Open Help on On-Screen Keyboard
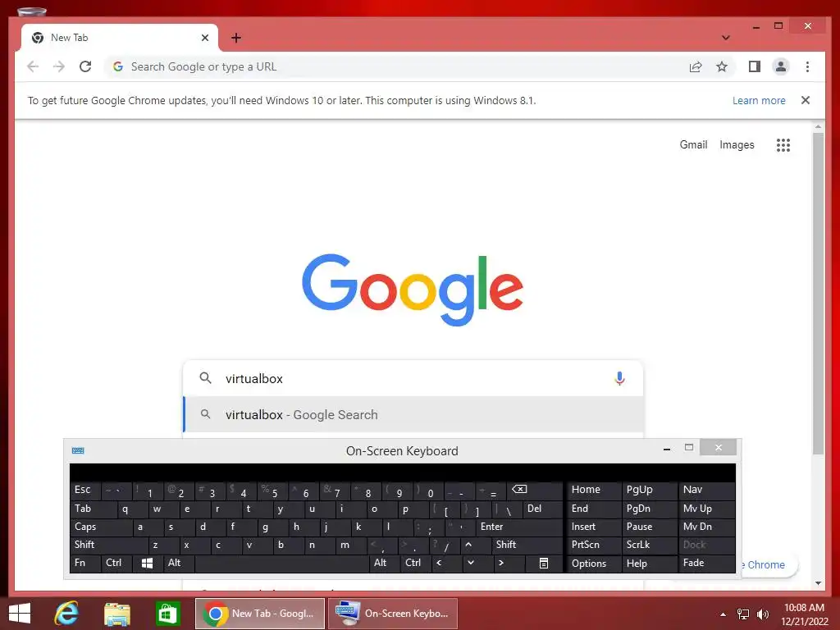 click(650, 563)
